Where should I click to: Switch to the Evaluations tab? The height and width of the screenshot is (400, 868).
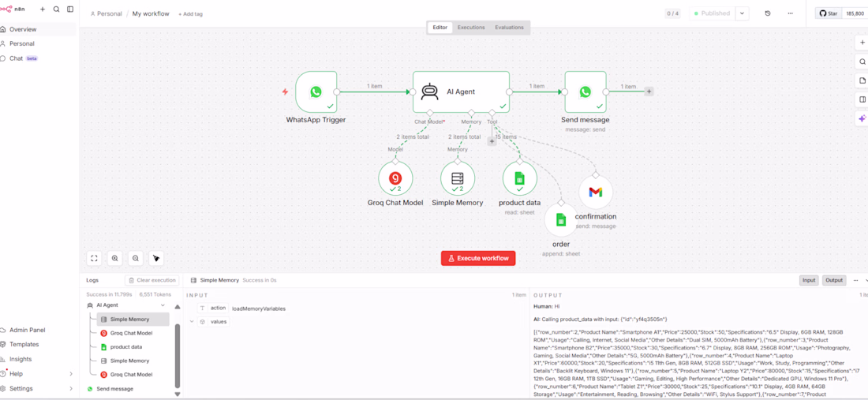tap(509, 27)
